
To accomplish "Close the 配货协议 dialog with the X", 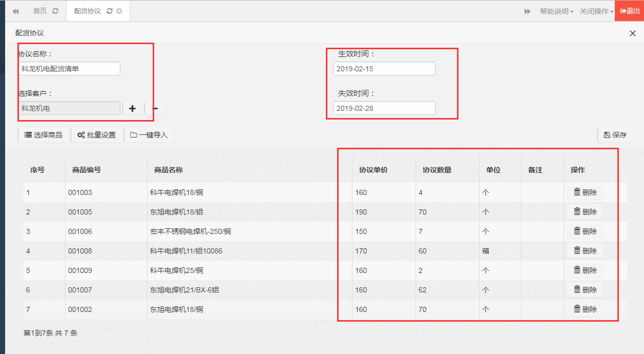I will 632,33.
